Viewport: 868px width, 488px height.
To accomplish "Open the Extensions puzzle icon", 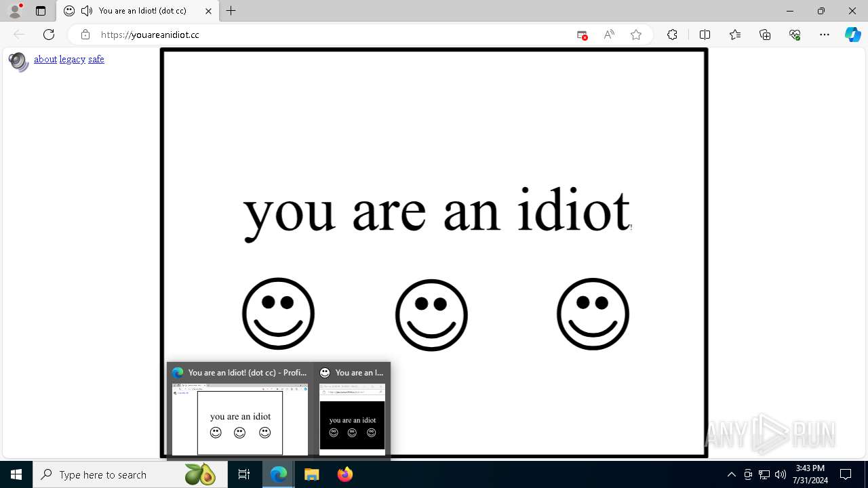I will pyautogui.click(x=672, y=35).
